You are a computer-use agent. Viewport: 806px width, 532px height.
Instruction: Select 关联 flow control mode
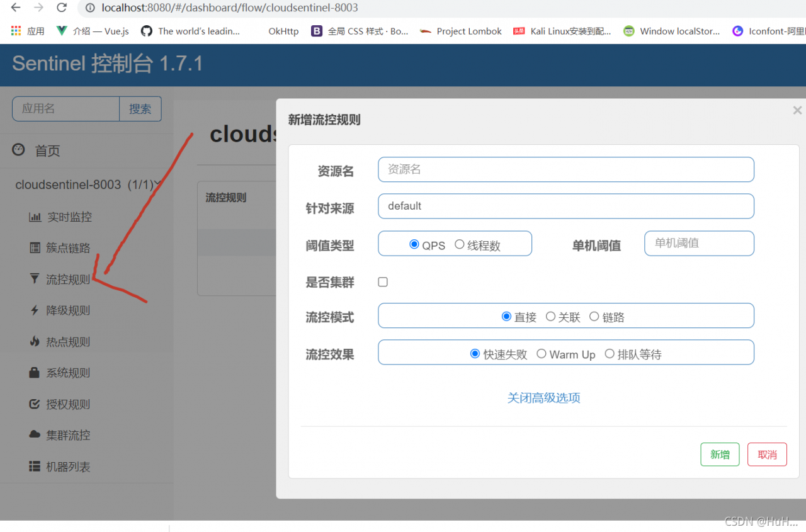(x=550, y=317)
